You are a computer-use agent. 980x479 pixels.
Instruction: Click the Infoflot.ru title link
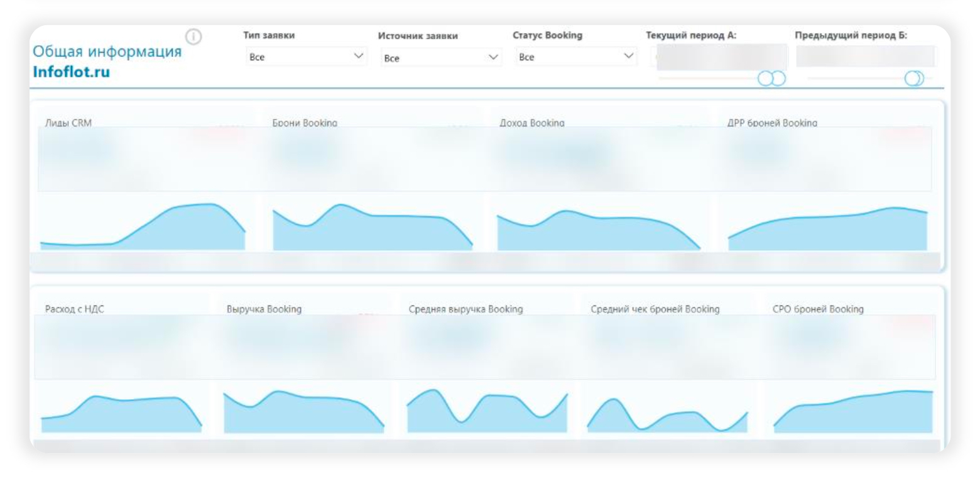pos(71,73)
